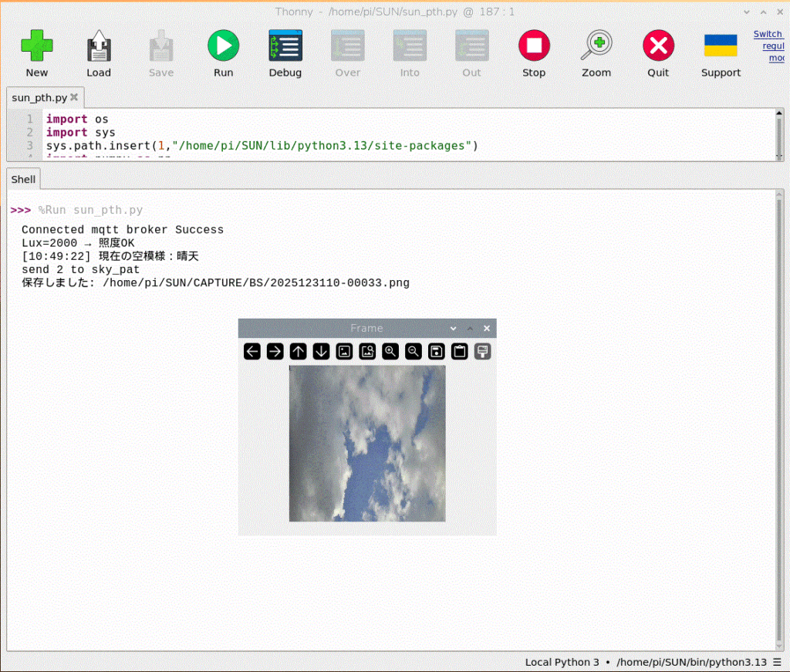Screen dimensions: 790x672
Task: Zoom out on the Frame image
Action: pos(414,352)
